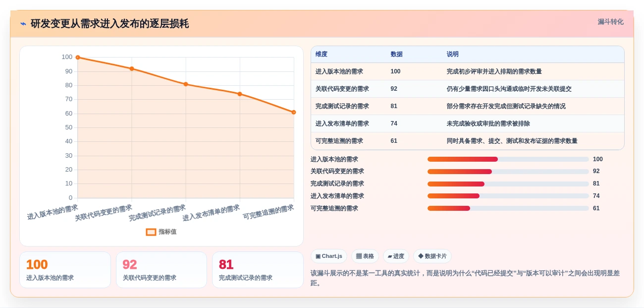Open the data card showing 100
Screen dimensions: 644x308
click(65, 270)
